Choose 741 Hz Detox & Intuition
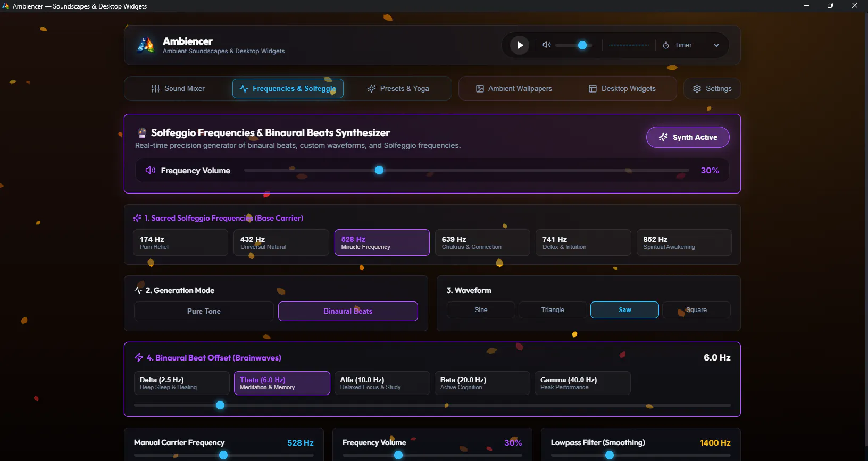The width and height of the screenshot is (868, 461). pos(583,242)
